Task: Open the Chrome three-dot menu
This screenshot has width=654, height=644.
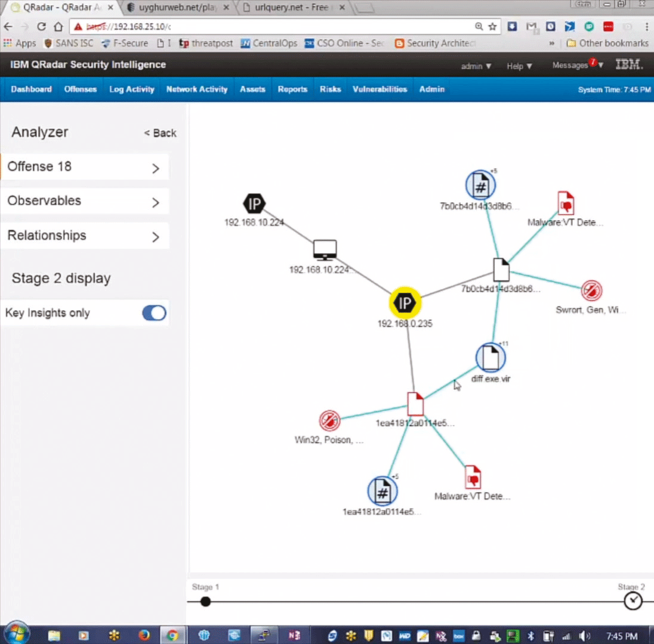Action: click(x=646, y=27)
